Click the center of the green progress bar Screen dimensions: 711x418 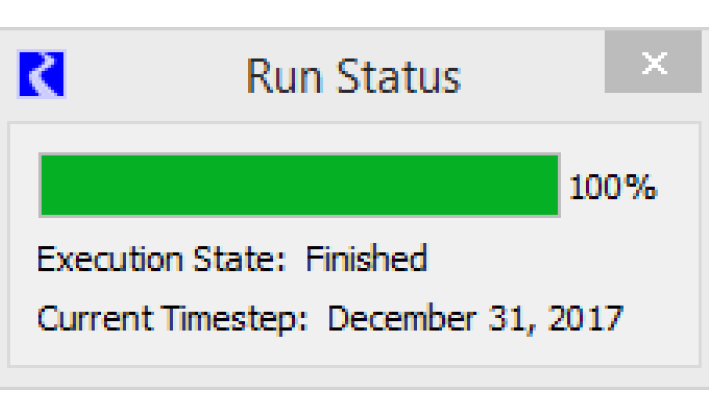pyautogui.click(x=299, y=185)
